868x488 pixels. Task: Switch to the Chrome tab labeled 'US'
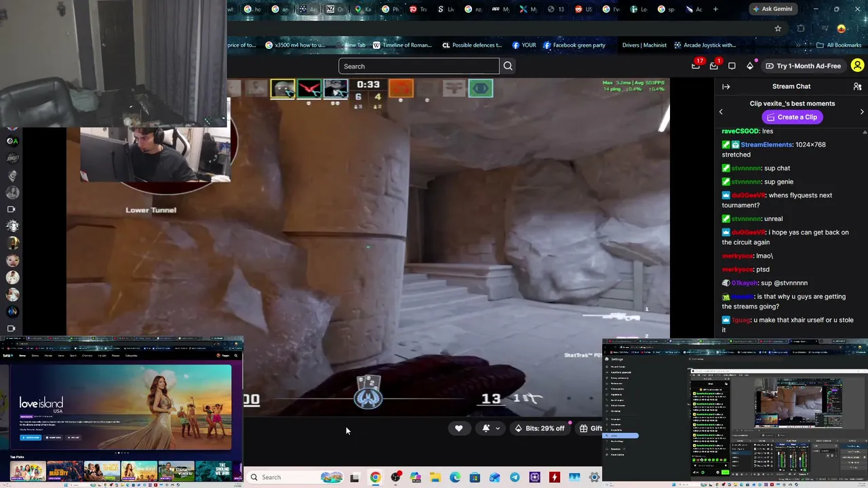point(584,9)
